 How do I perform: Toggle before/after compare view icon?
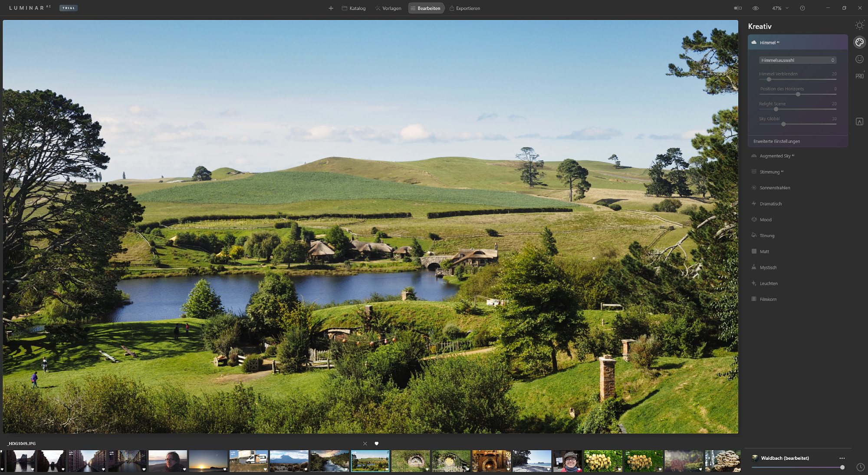coord(738,8)
